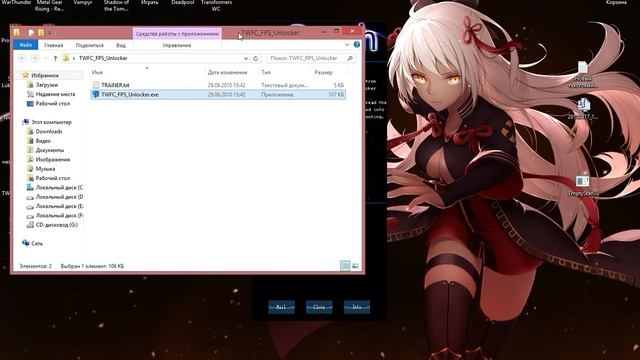
Task: Open Загрузки under Избранное
Action: (x=47, y=85)
